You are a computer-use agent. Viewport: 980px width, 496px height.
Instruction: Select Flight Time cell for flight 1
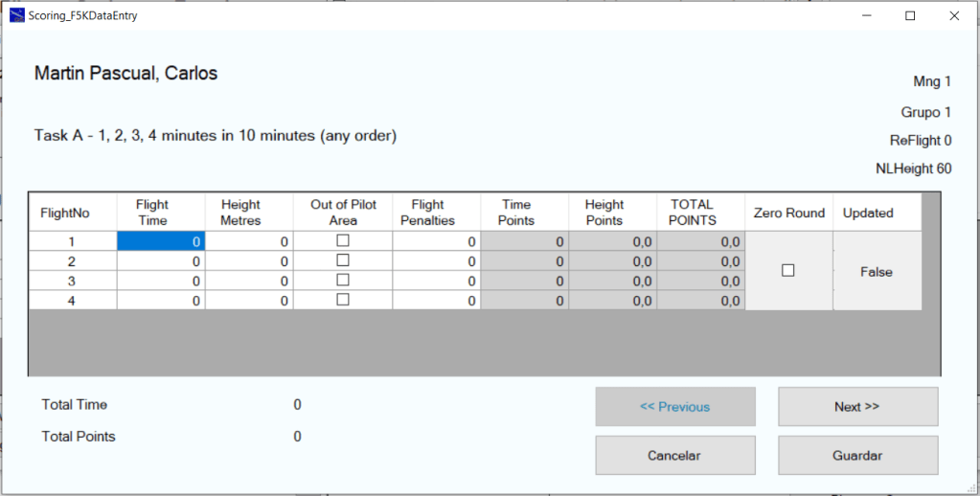pyautogui.click(x=161, y=242)
